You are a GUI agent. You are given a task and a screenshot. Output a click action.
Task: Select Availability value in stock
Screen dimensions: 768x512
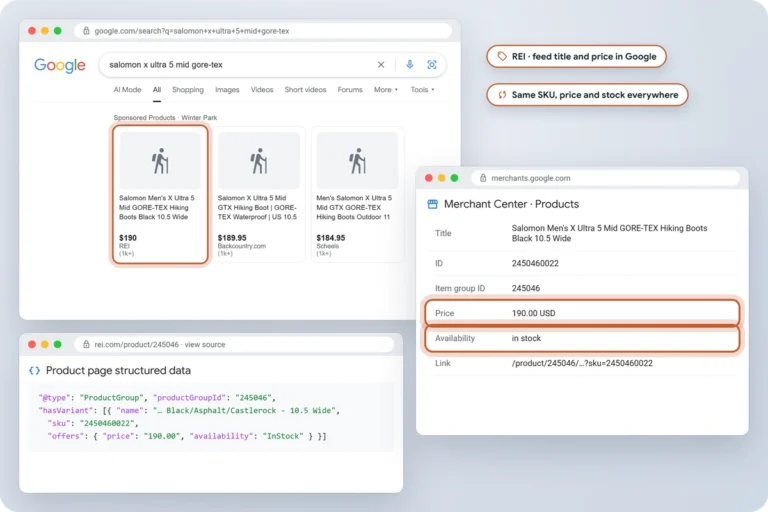tap(526, 338)
